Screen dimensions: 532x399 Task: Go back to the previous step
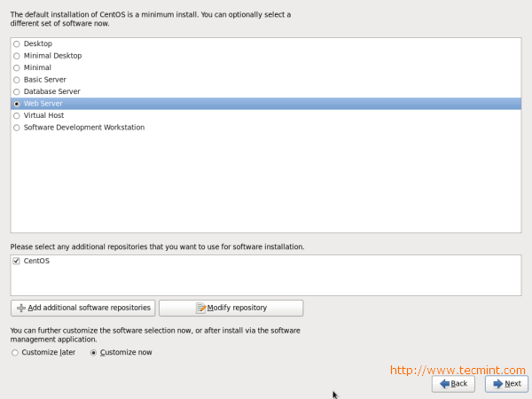pos(453,383)
